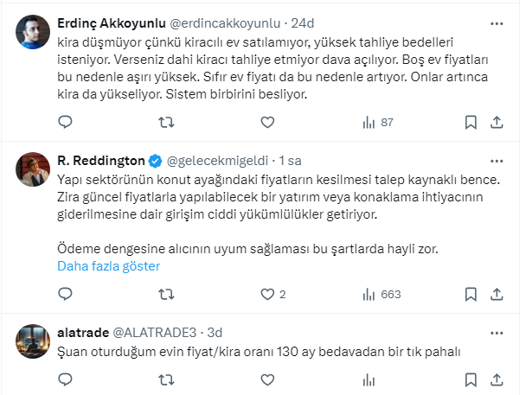Bookmark Erdinç Akkoyunlu's tweet
This screenshot has width=532, height=395.
[x=471, y=122]
